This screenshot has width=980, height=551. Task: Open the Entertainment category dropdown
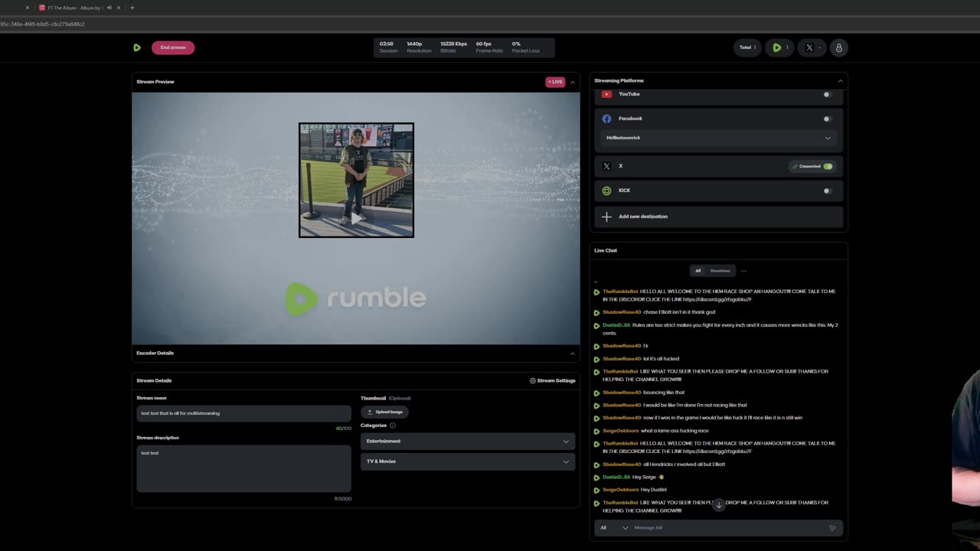point(468,442)
